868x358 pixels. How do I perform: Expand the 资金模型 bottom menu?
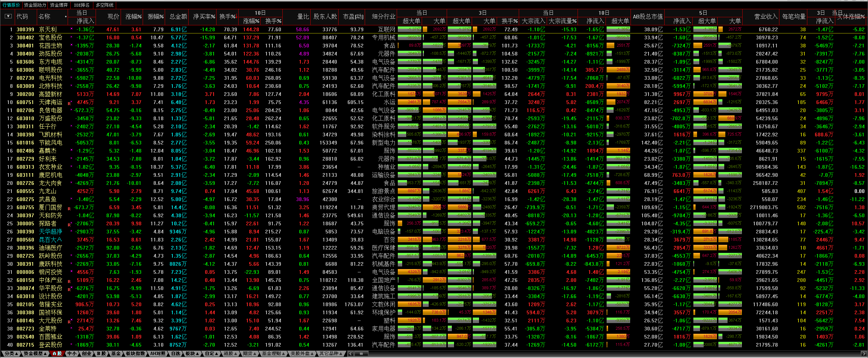(x=35, y=354)
